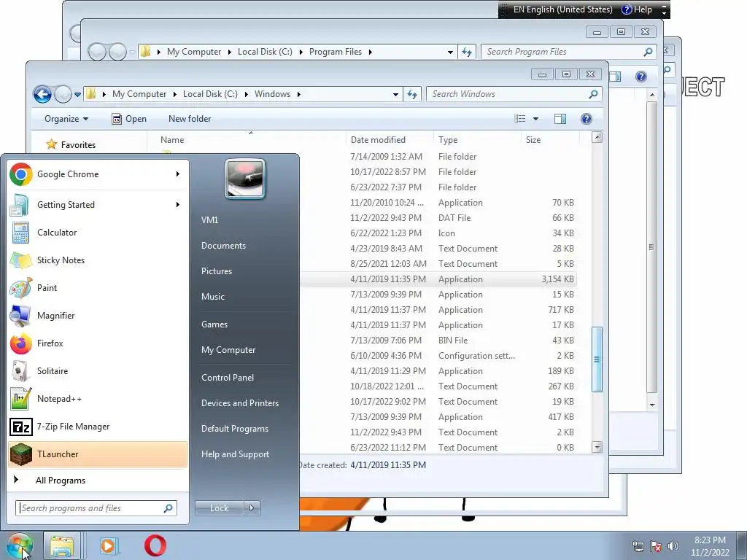
Task: Click the refresh button in Program Files window
Action: pyautogui.click(x=467, y=52)
